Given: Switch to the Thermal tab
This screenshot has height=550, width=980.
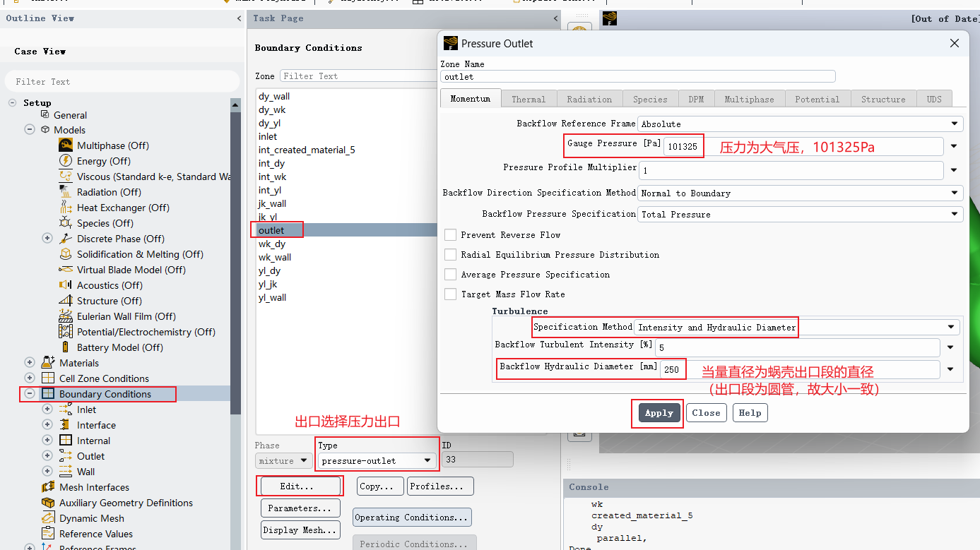Looking at the screenshot, I should (x=529, y=100).
